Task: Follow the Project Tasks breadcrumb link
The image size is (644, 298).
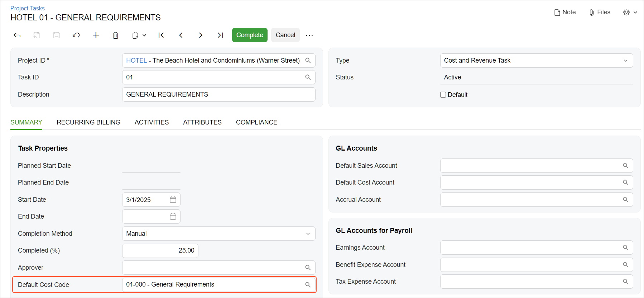Action: [28, 8]
